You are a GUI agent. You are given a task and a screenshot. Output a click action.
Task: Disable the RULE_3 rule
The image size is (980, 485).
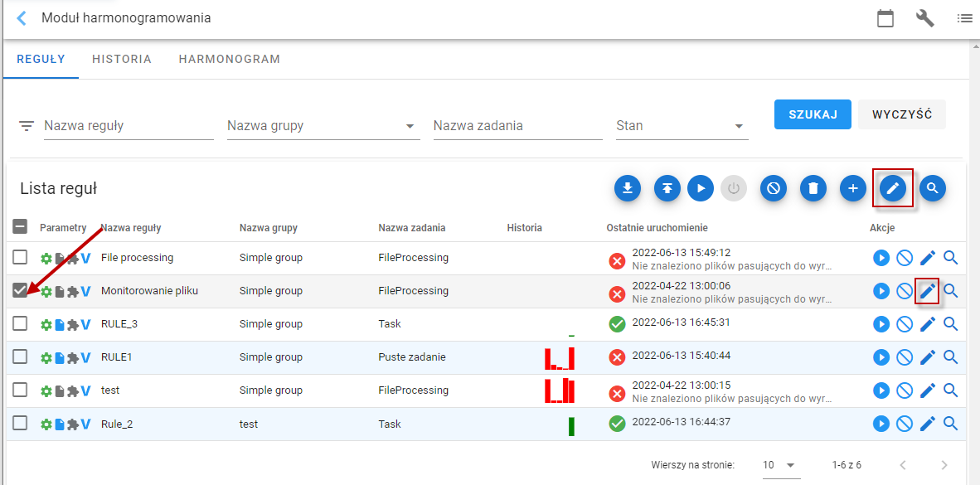tap(905, 324)
